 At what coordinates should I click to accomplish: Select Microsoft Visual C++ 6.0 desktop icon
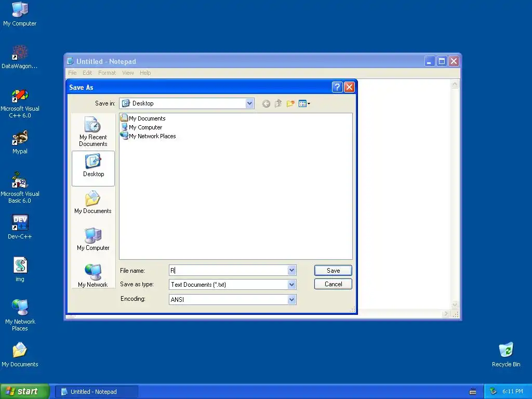pos(20,103)
